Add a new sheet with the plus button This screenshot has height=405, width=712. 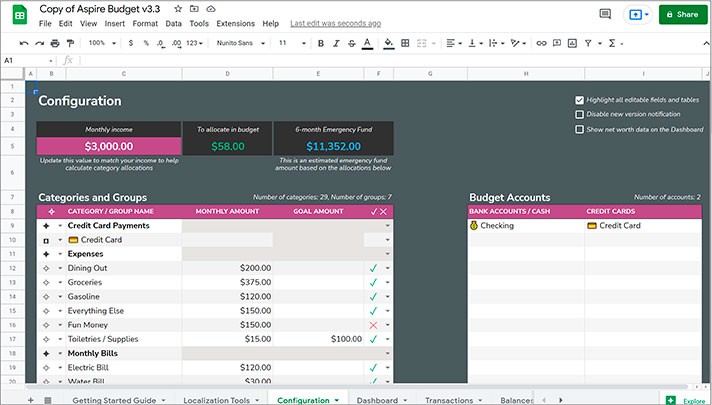31,400
